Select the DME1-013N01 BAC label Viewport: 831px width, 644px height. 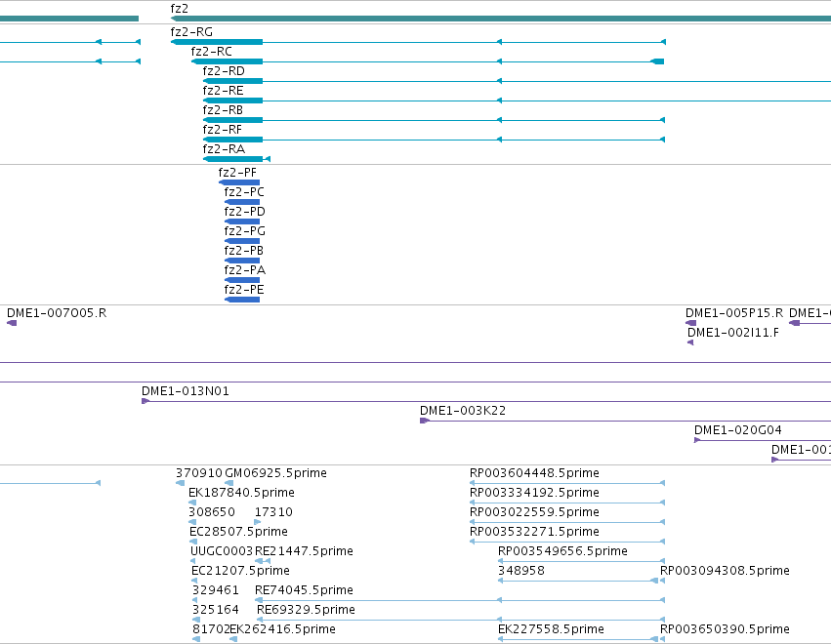coord(185,391)
